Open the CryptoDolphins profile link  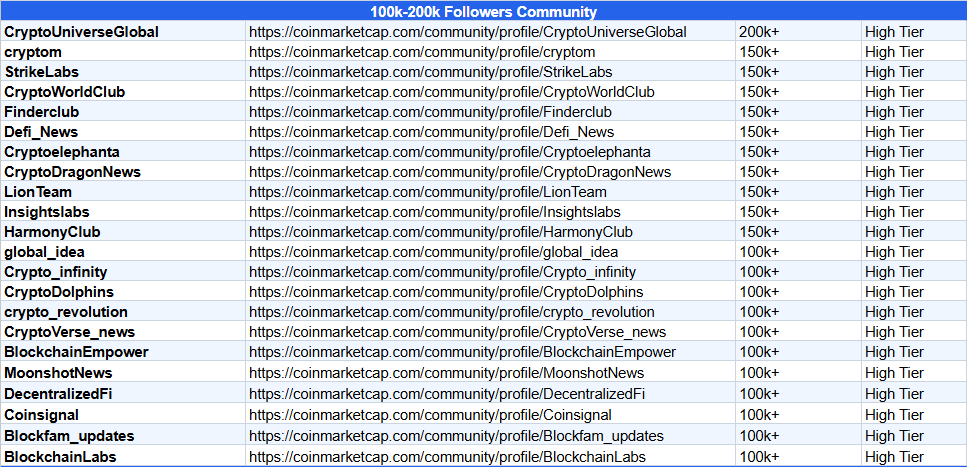[446, 292]
